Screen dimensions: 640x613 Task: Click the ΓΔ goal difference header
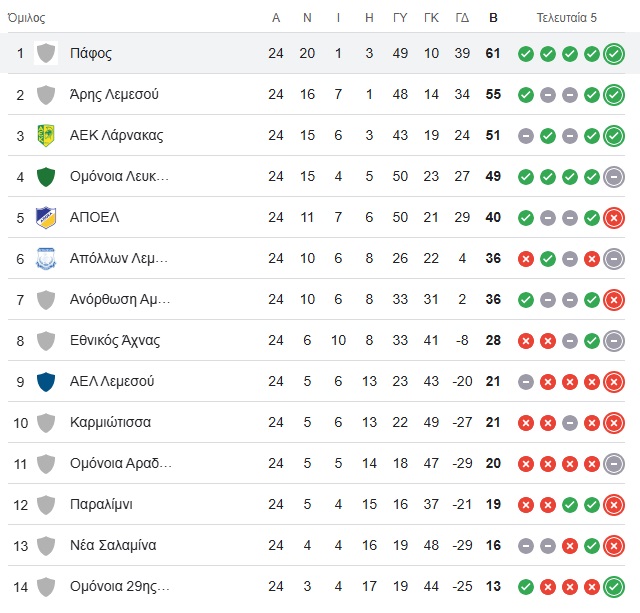tap(462, 18)
